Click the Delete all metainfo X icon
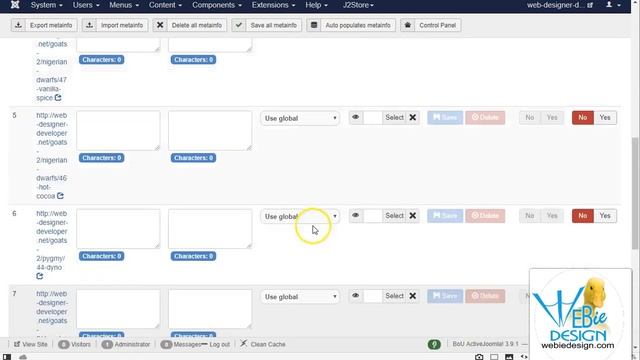640x360 pixels. [160, 25]
